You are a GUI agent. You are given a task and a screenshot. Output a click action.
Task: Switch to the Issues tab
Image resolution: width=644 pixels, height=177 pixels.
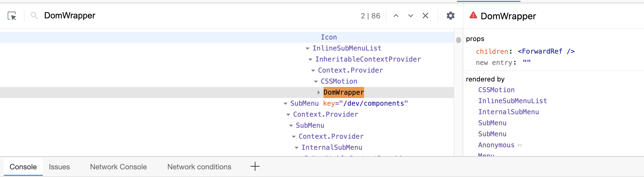(59, 167)
